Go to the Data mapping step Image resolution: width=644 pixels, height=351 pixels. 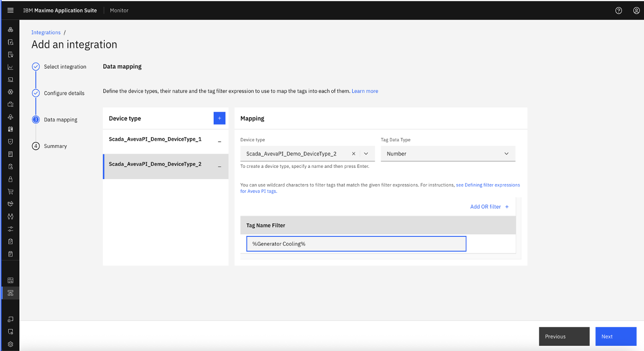(x=61, y=120)
